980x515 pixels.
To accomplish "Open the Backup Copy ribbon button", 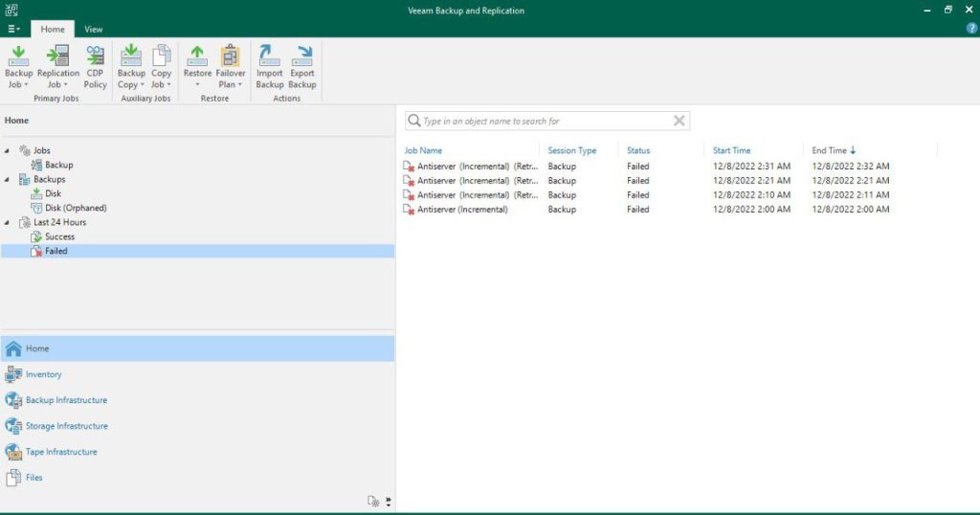I will coord(130,67).
